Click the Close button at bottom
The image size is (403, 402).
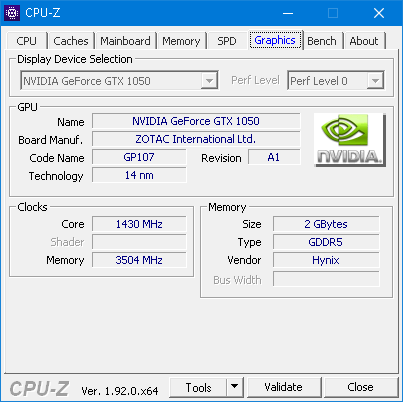click(x=360, y=387)
